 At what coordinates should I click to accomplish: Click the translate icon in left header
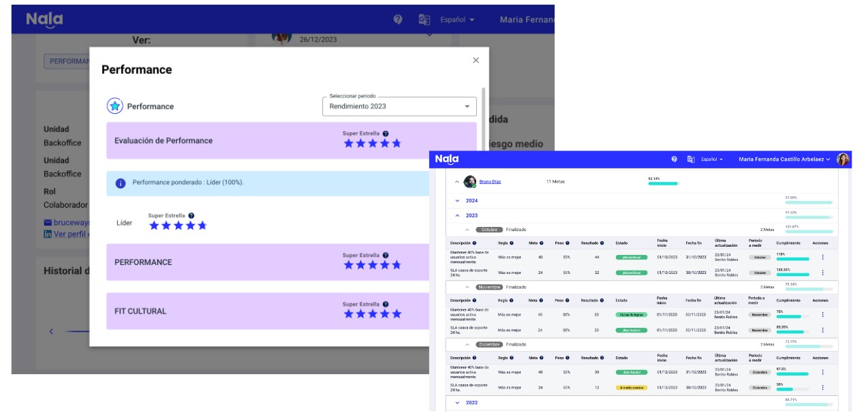(x=424, y=20)
